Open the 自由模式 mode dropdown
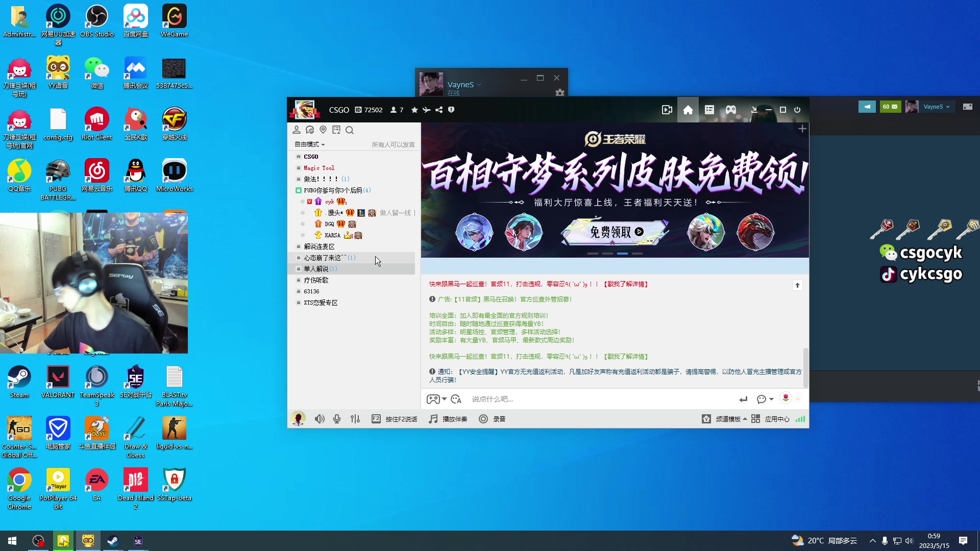 (310, 144)
